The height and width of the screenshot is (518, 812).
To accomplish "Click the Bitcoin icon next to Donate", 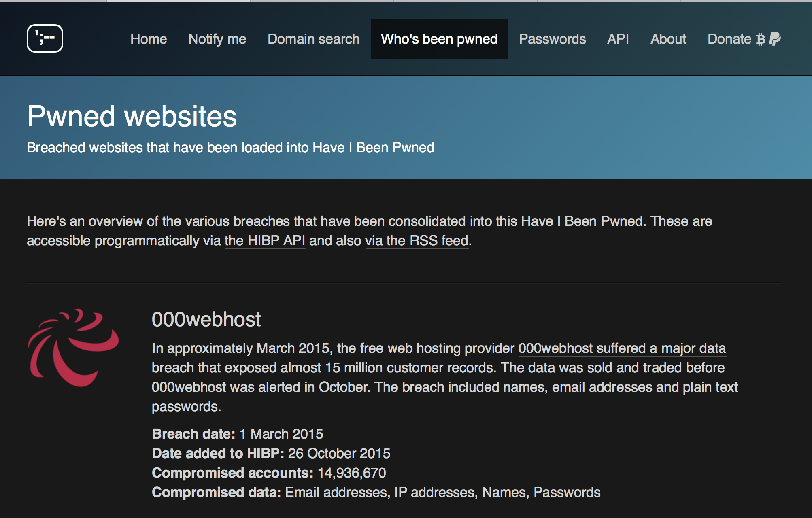I will tap(761, 39).
